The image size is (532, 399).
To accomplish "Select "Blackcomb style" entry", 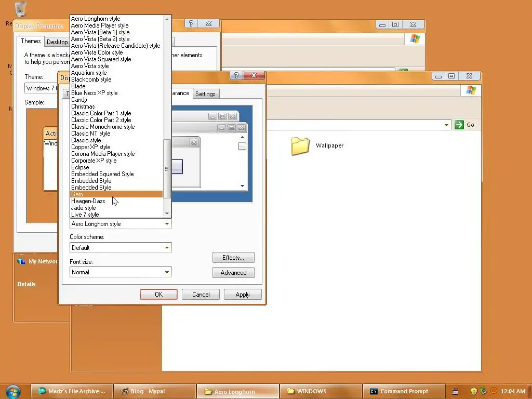I will 116,79.
